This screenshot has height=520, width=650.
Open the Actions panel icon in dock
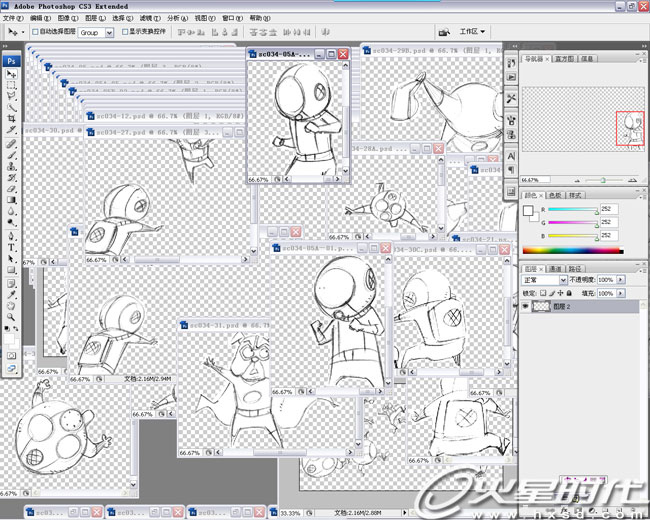511,77
